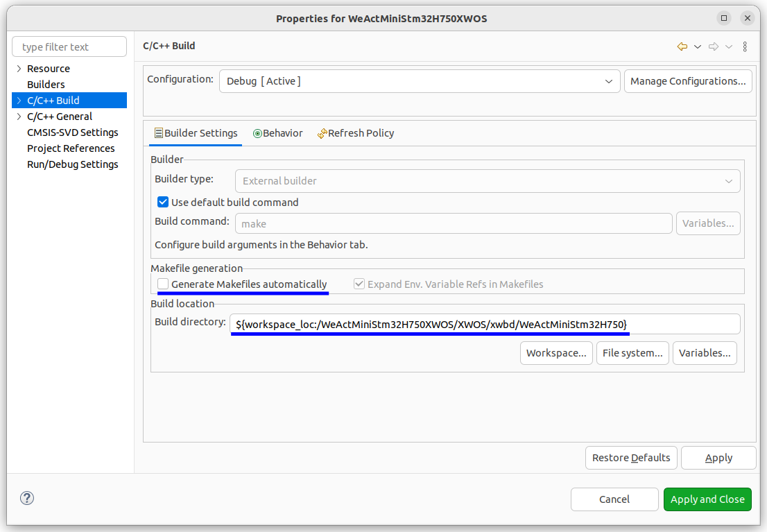Select Builders in the left tree
767x532 pixels.
46,85
